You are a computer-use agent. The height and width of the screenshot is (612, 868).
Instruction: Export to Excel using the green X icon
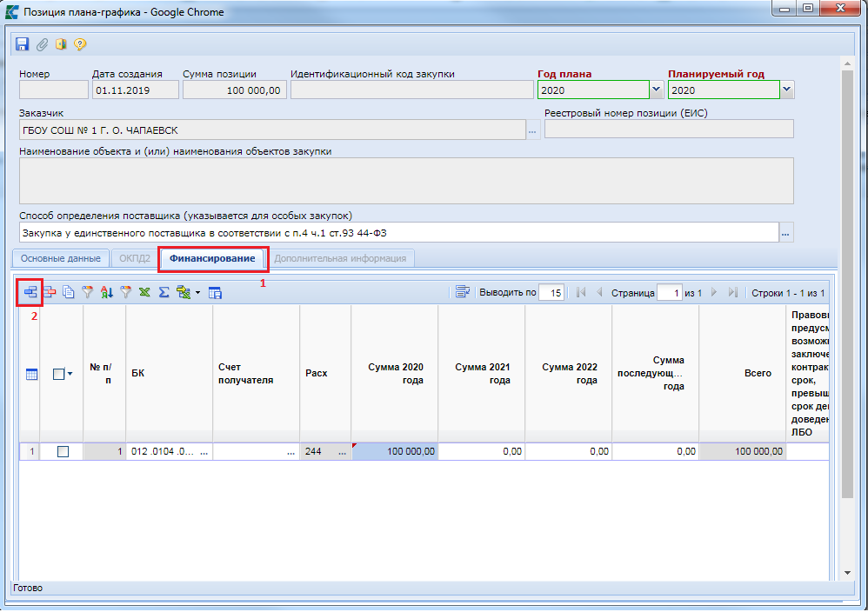pyautogui.click(x=144, y=293)
